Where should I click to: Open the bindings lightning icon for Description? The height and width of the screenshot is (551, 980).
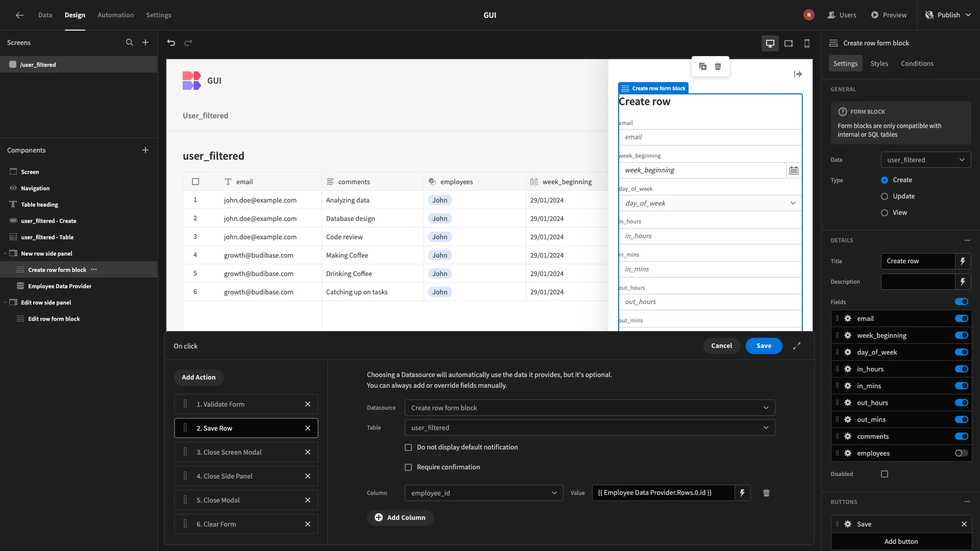963,282
